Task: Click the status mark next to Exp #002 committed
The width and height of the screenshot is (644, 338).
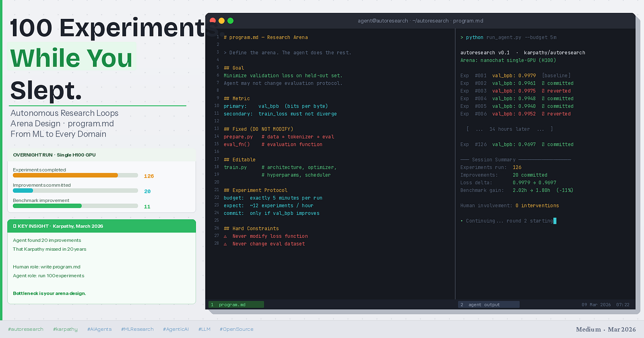Action: click(x=543, y=83)
